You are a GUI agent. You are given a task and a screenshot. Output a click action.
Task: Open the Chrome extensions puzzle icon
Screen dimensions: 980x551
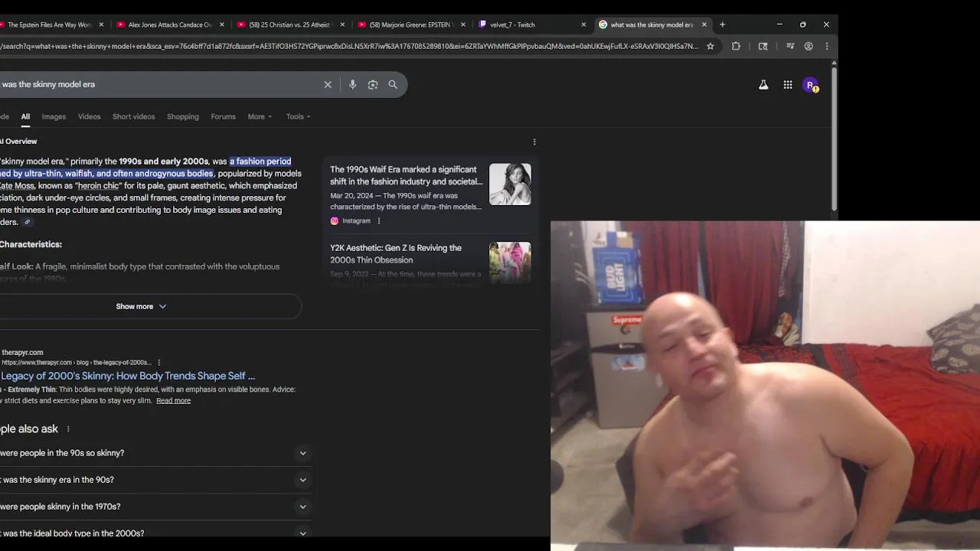pos(736,46)
